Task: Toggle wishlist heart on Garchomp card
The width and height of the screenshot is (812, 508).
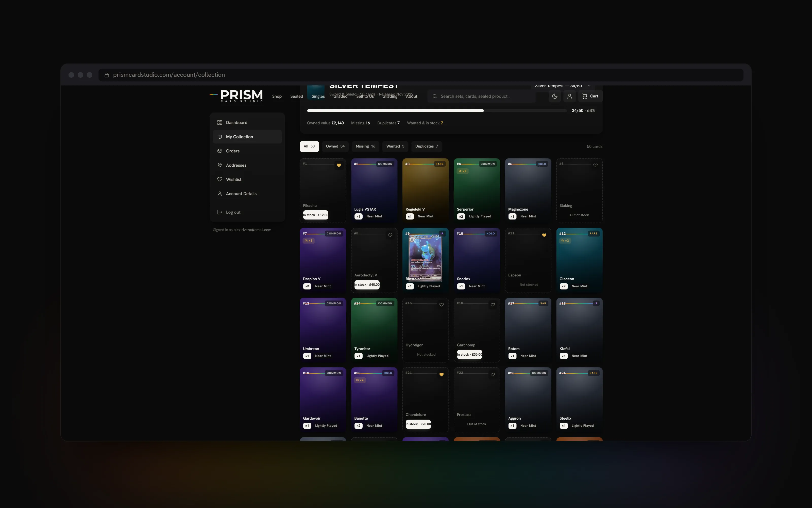Action: [x=493, y=305]
